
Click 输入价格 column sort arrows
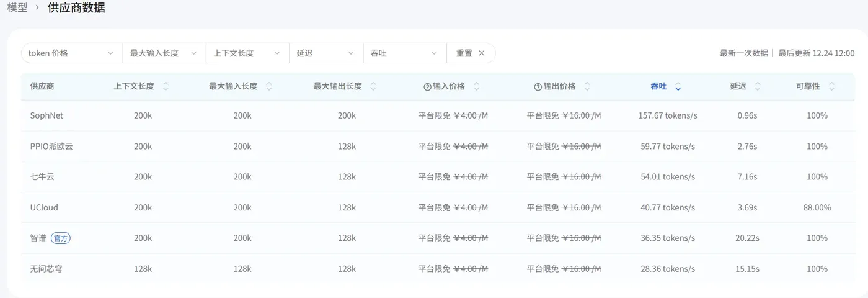(x=477, y=87)
